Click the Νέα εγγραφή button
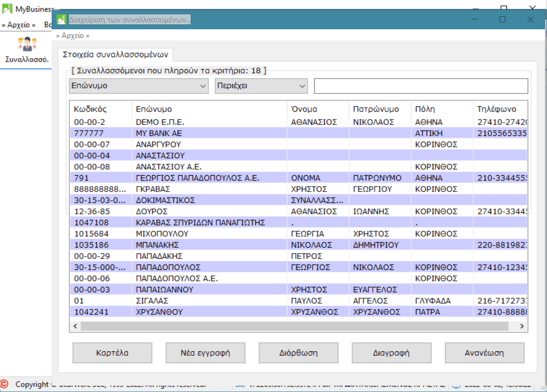Image resolution: width=547 pixels, height=392 pixels. click(x=205, y=353)
